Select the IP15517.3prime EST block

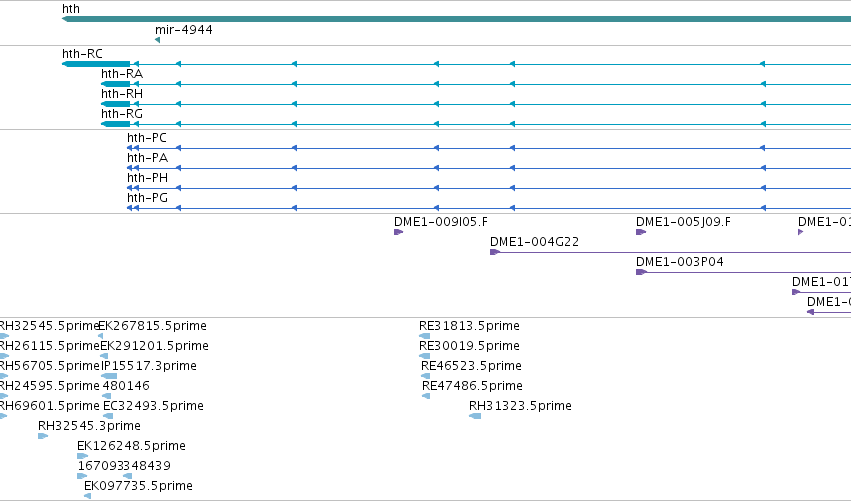point(109,376)
